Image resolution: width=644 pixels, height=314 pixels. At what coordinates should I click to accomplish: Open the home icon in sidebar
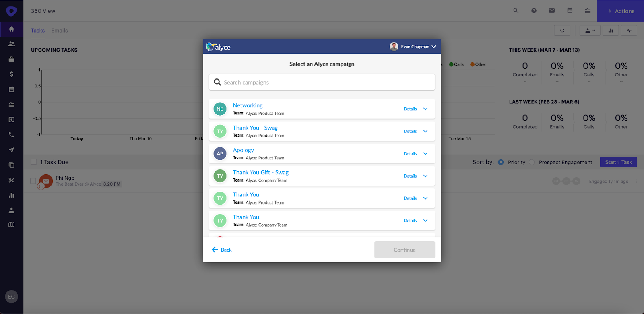click(x=11, y=29)
